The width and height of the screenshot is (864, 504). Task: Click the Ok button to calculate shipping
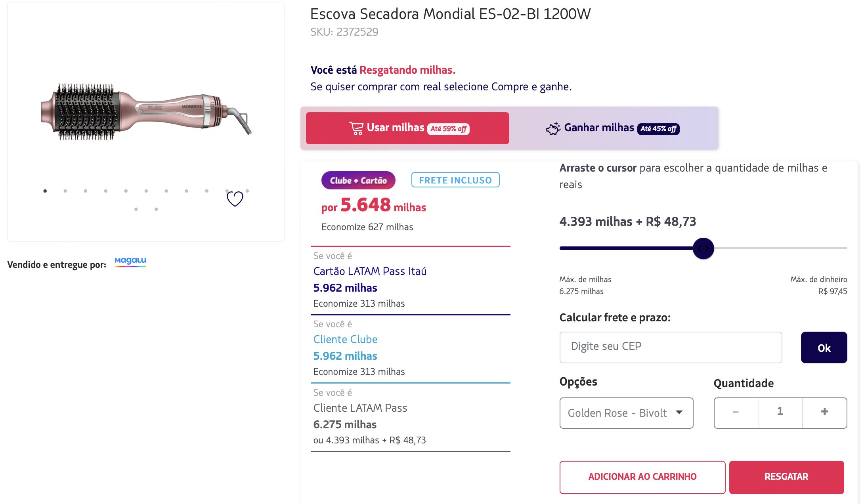[824, 347]
